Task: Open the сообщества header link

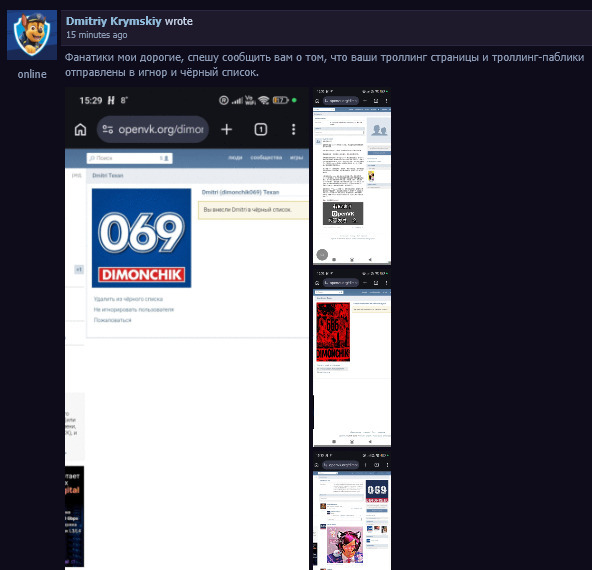Action: point(266,157)
